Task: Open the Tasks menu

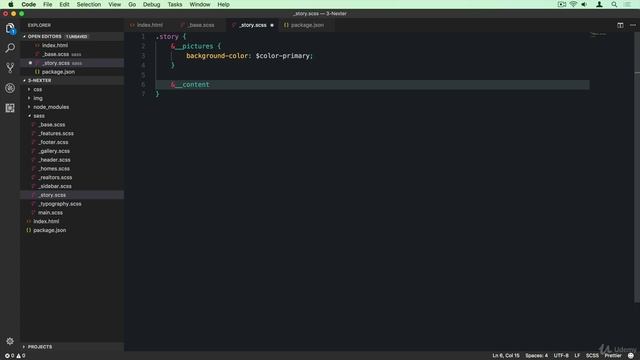Action: click(x=175, y=4)
